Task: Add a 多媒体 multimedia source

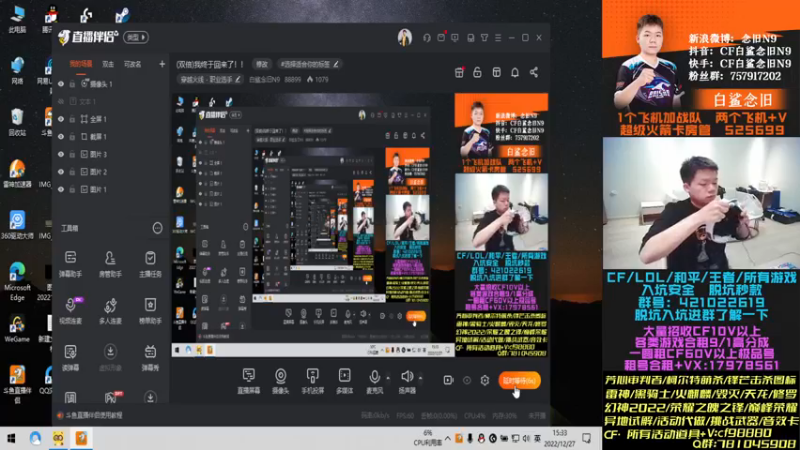Action: point(344,381)
